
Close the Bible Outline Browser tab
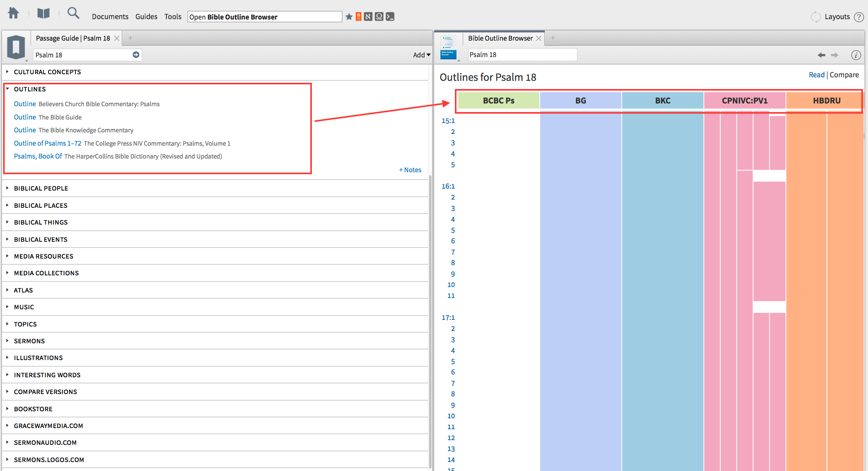click(539, 38)
